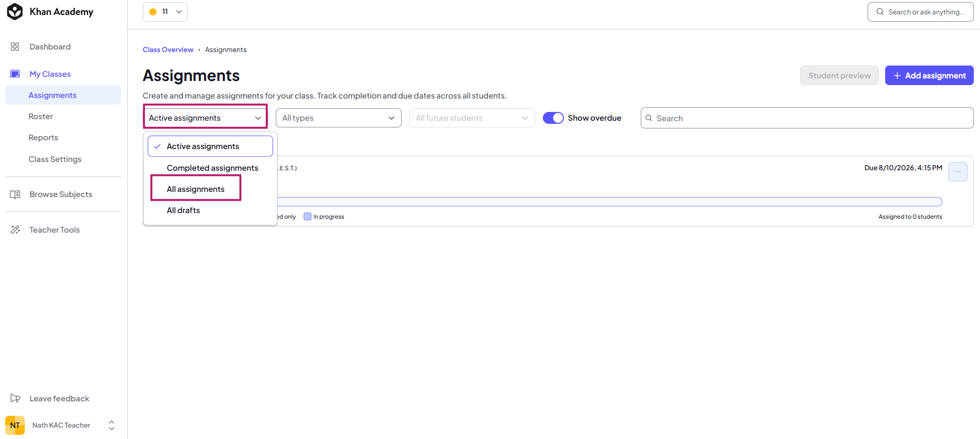Viewport: 980px width, 439px height.
Task: Focus the assignments Search field
Action: point(807,118)
